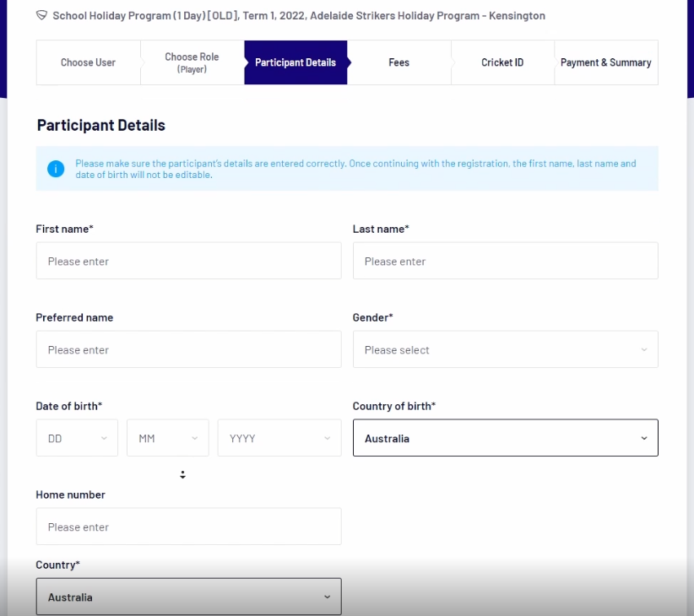Expand the Country of birth dropdown
The height and width of the screenshot is (616, 694).
pyautogui.click(x=505, y=438)
